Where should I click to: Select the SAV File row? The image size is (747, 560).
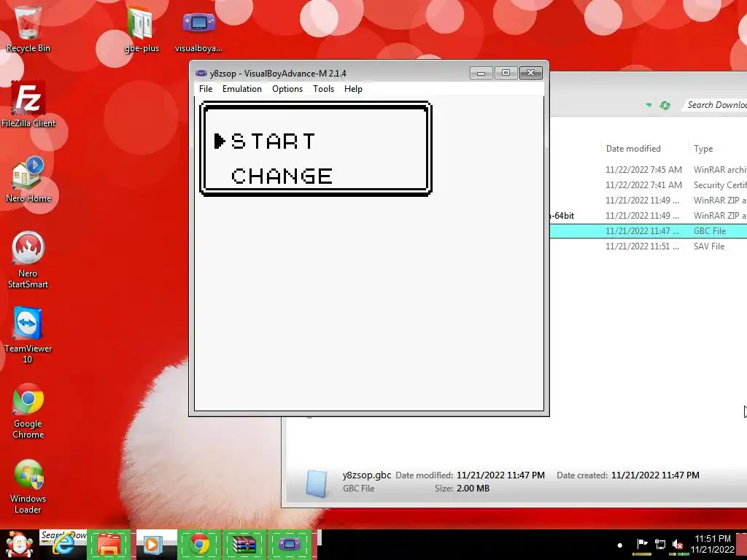648,246
